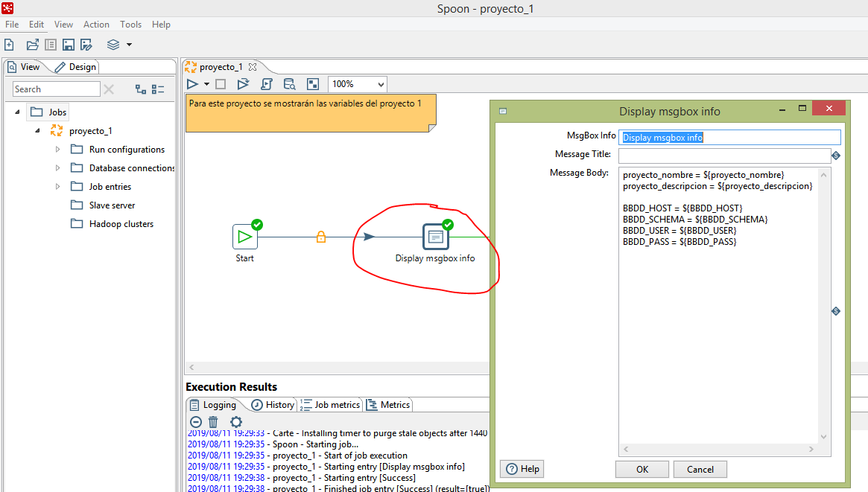Screen dimensions: 868x492
Task: Click the perspectives layers icon
Action: pos(113,45)
